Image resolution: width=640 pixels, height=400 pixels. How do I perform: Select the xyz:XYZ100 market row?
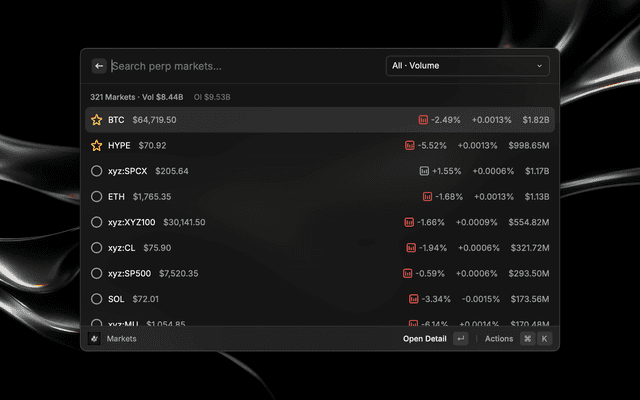coord(320,222)
